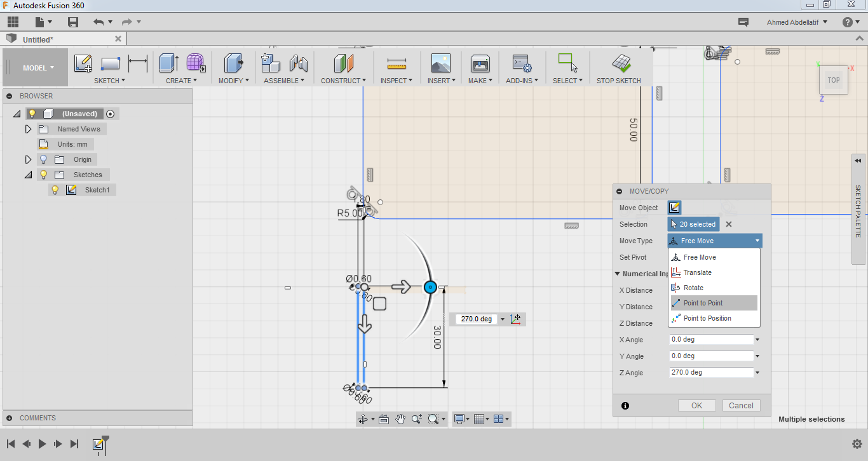This screenshot has height=461, width=868.
Task: Click OK in the Move/Copy dialog
Action: (697, 405)
